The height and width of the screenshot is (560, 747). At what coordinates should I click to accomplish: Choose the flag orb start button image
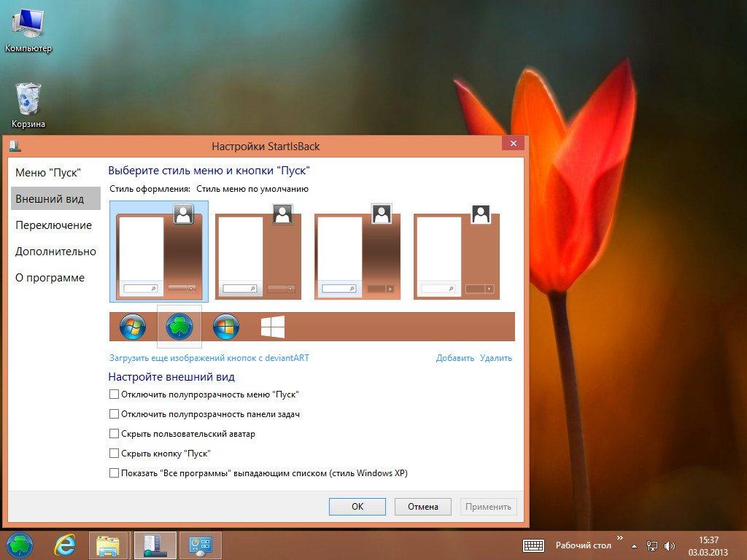click(x=226, y=327)
